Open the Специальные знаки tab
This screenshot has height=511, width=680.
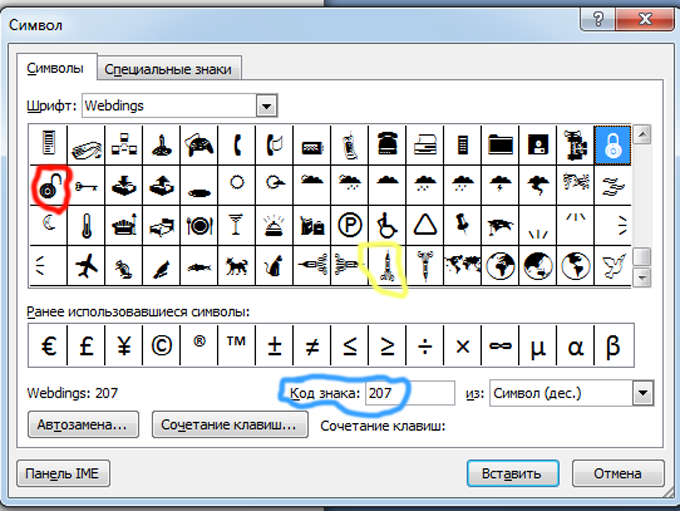point(168,69)
